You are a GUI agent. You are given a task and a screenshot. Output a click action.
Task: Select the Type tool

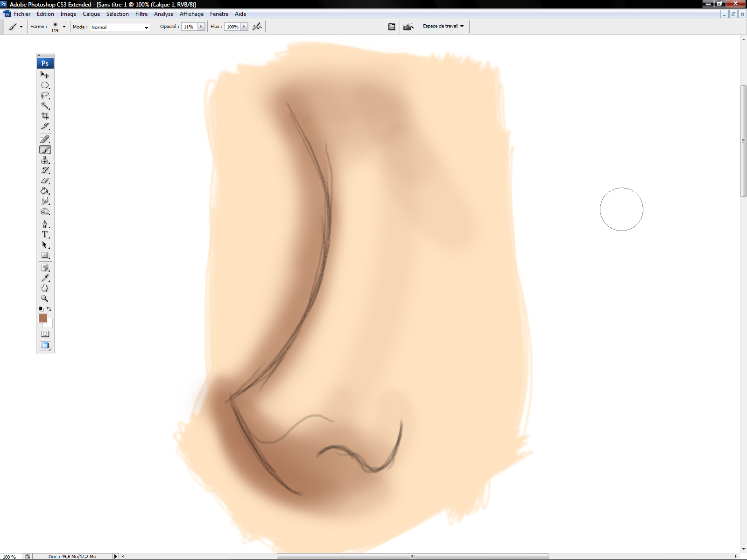pyautogui.click(x=45, y=234)
